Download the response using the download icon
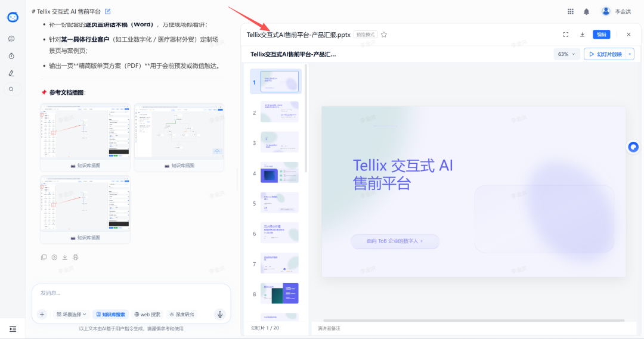 [x=65, y=257]
